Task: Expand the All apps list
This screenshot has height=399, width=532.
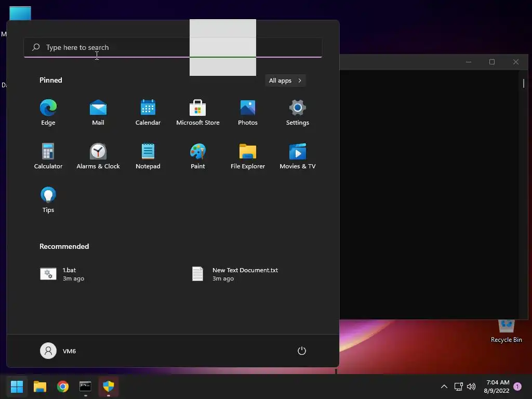Action: pyautogui.click(x=285, y=81)
